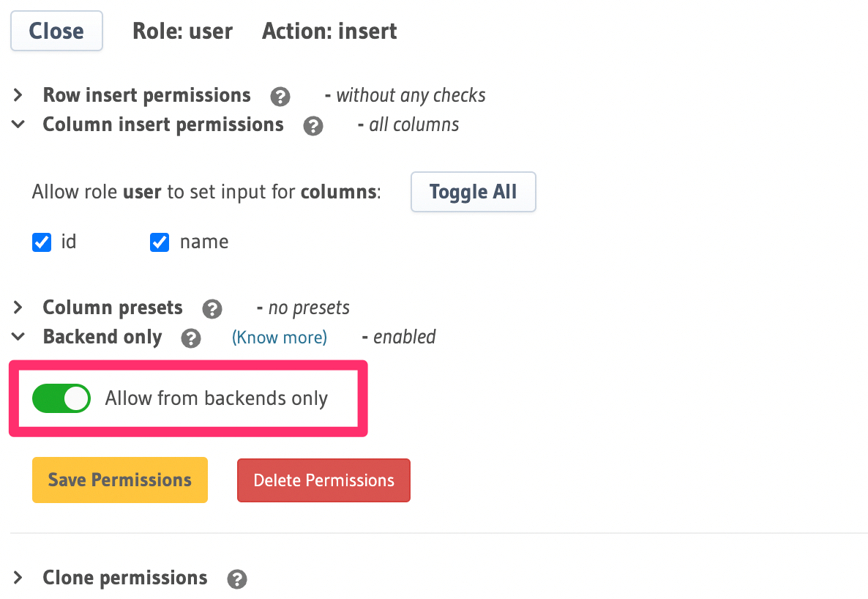
Task: Expand the Row insert permissions section
Action: click(17, 94)
